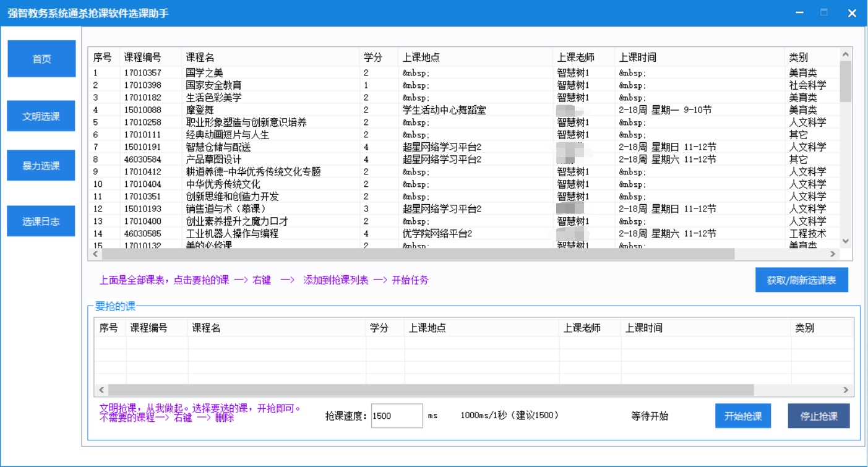Viewport: 868px width, 467px height.
Task: Click category 社会科学 in row 2
Action: click(807, 85)
